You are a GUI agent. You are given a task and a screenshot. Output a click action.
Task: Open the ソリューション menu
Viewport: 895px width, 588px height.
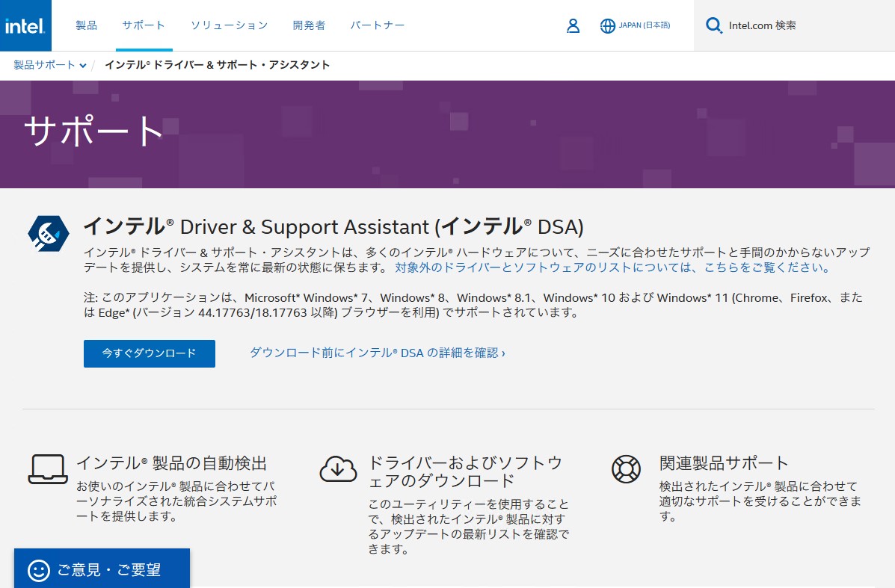[x=229, y=25]
